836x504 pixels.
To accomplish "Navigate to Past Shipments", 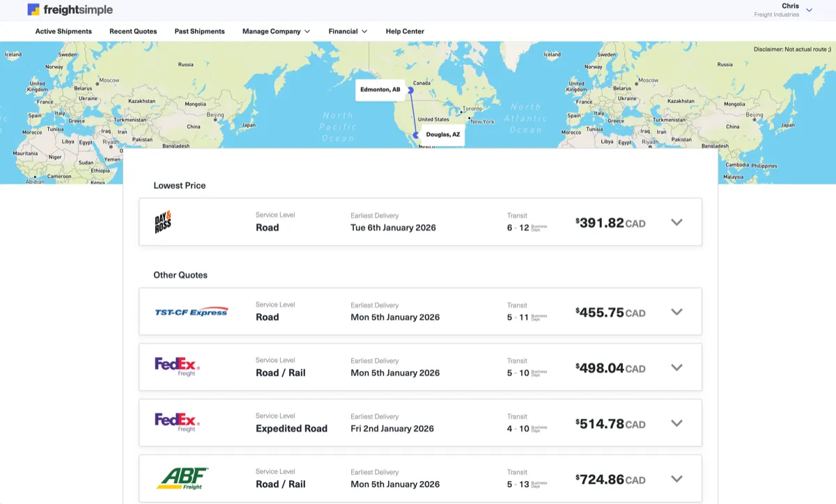I will (x=199, y=31).
